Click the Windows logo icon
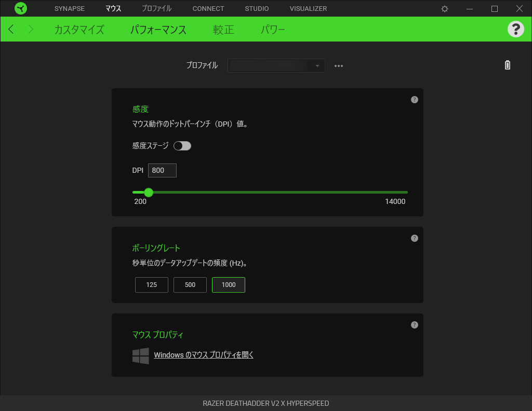The image size is (532, 411). coord(140,356)
